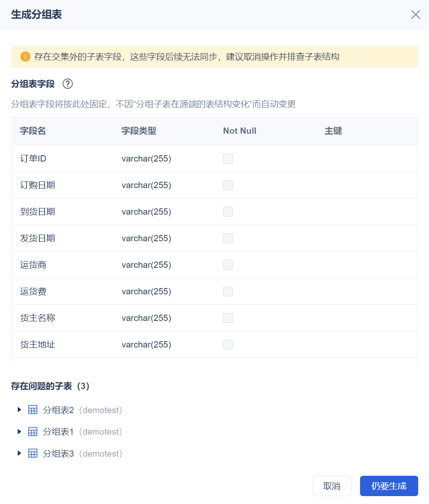The width and height of the screenshot is (429, 504).
Task: Expand the 分组表3 tree node
Action: click(x=19, y=453)
